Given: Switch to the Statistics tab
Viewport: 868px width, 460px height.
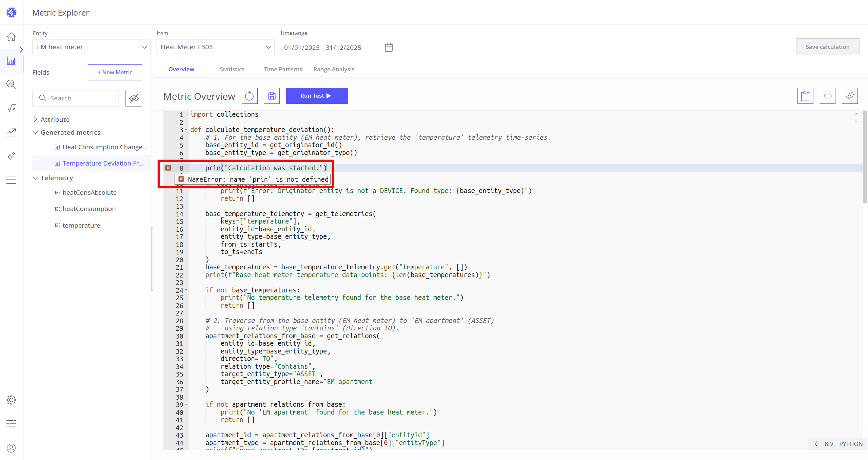Looking at the screenshot, I should tap(232, 69).
